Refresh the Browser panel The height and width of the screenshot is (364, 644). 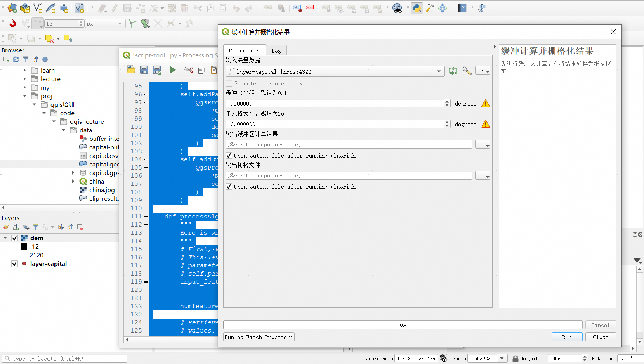[x=16, y=59]
